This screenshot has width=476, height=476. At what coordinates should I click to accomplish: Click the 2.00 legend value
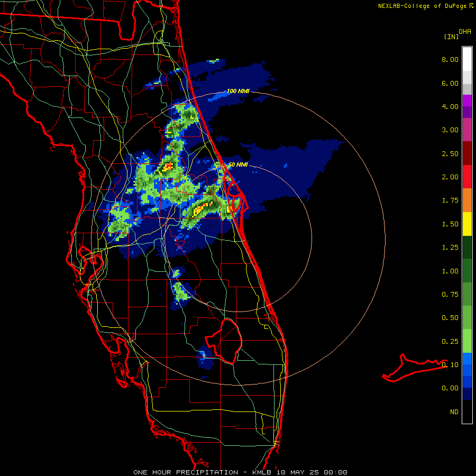pos(450,177)
